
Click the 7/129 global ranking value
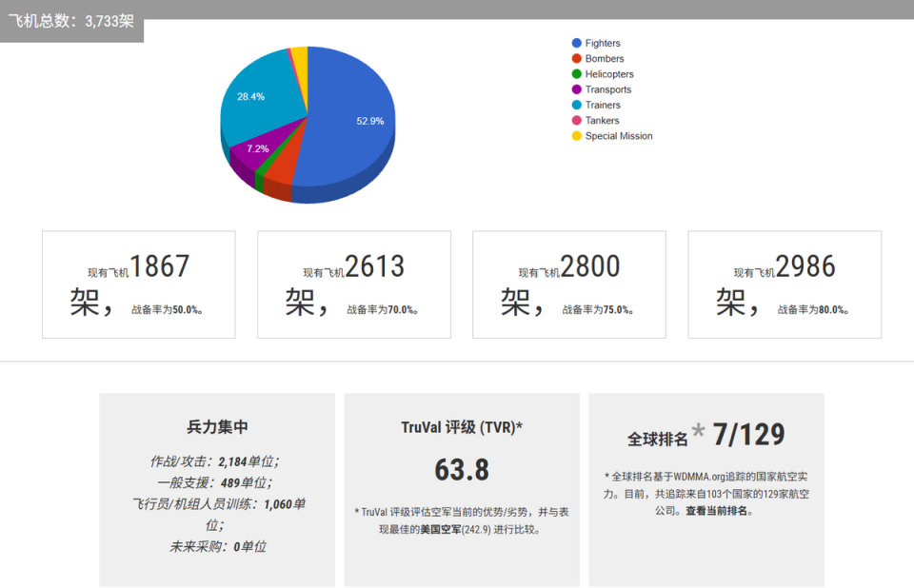click(748, 435)
